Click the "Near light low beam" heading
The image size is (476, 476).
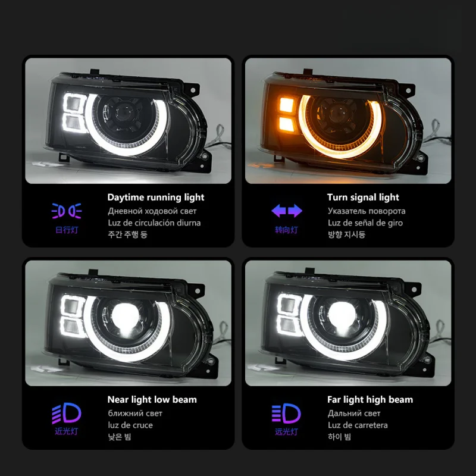pyautogui.click(x=152, y=400)
